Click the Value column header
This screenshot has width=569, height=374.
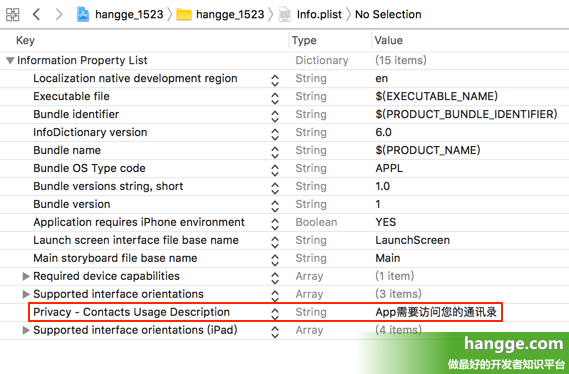(388, 40)
